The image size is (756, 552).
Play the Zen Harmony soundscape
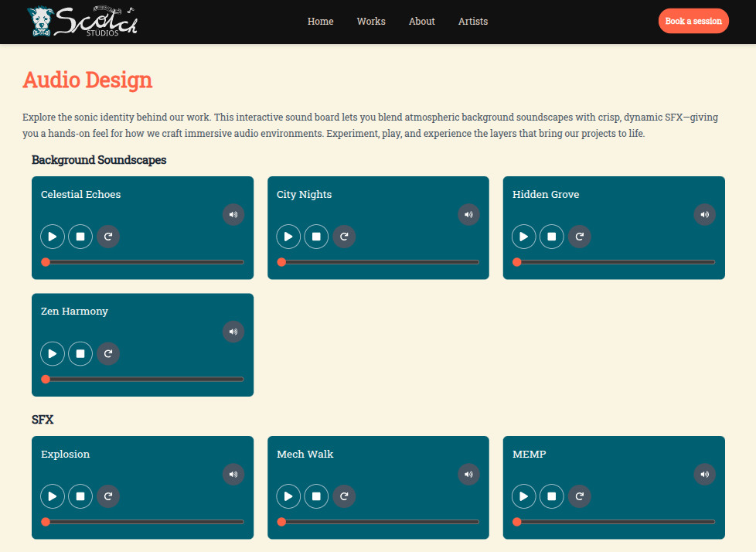click(53, 353)
